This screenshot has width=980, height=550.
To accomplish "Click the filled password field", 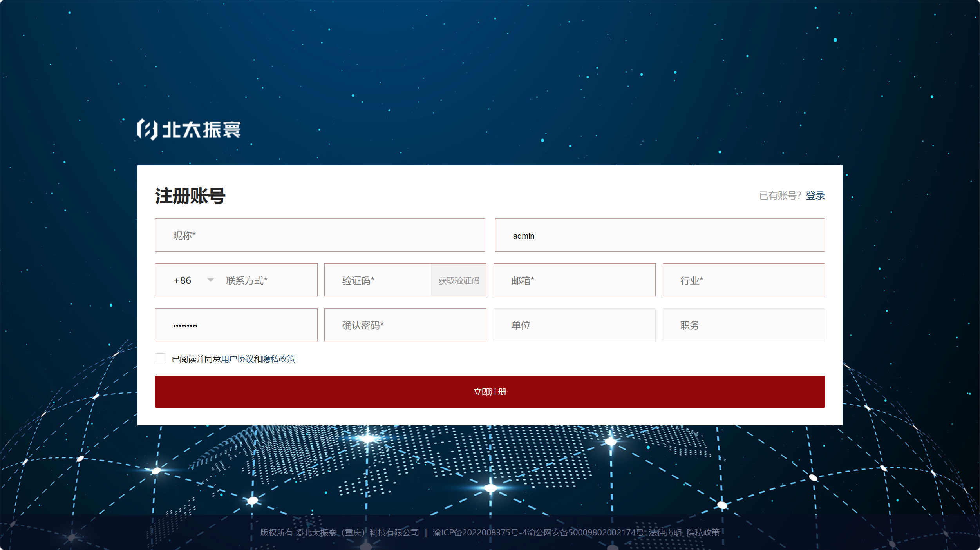I will click(x=236, y=325).
